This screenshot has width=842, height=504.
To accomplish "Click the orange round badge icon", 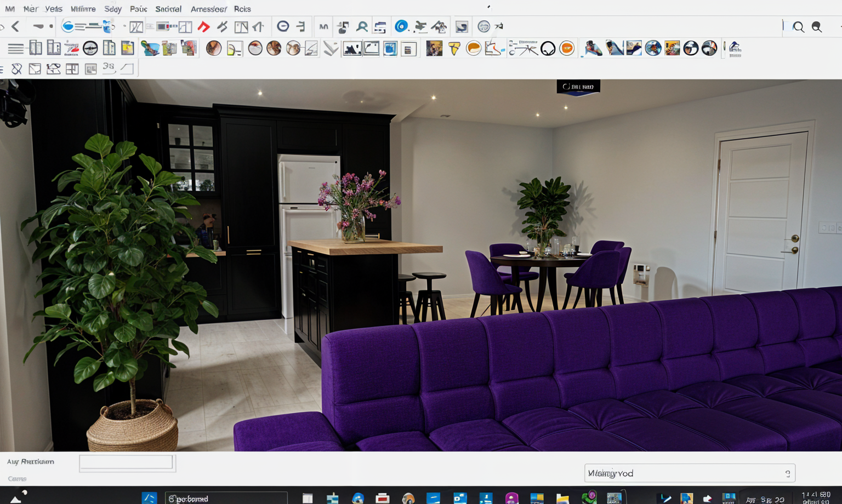I will coord(567,49).
